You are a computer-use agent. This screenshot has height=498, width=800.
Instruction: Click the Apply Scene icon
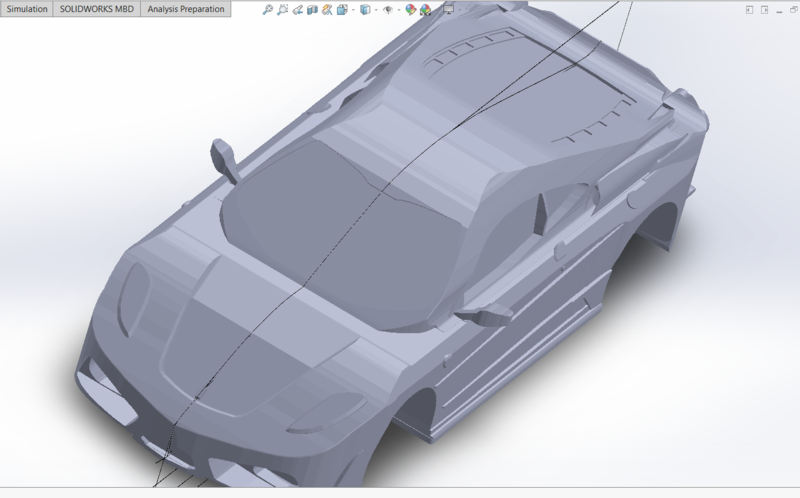point(425,10)
